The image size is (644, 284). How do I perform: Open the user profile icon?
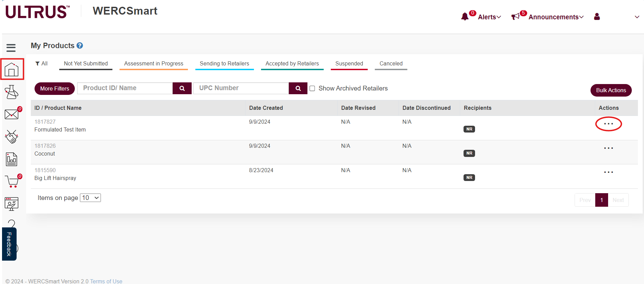[x=597, y=17]
